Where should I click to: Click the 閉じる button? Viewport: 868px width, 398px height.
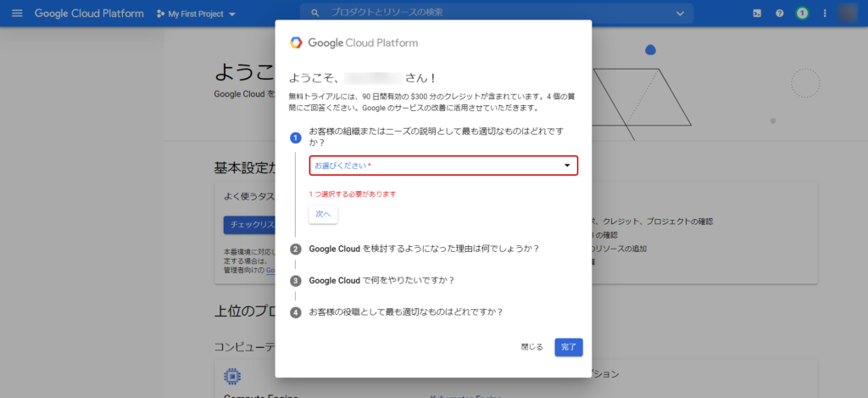tap(532, 347)
